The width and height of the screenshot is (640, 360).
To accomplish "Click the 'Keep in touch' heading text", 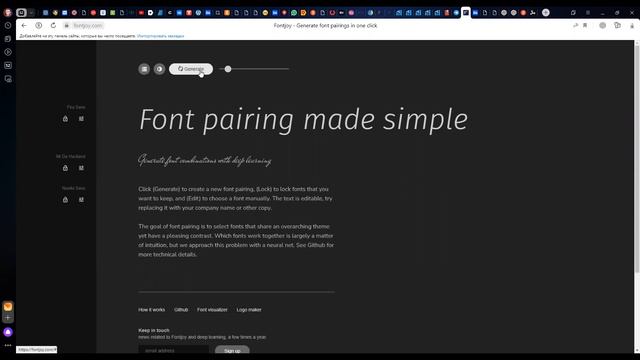I will [x=153, y=330].
